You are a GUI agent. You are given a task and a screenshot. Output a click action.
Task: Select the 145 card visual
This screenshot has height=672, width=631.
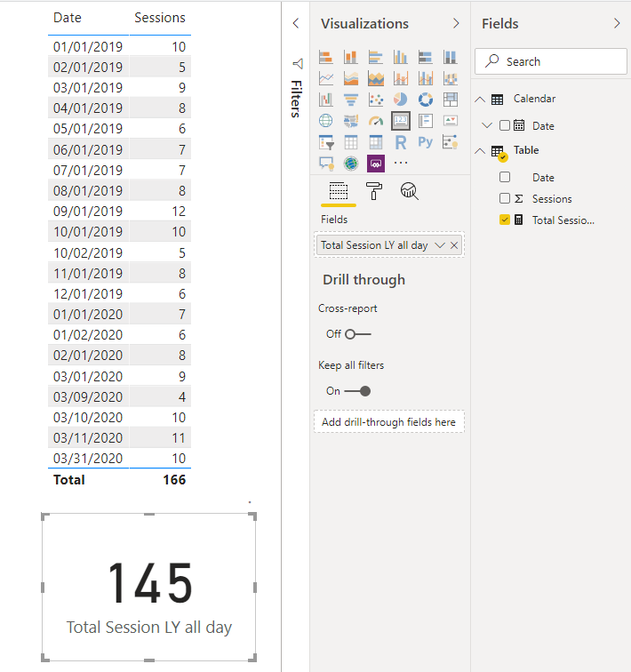click(x=149, y=588)
